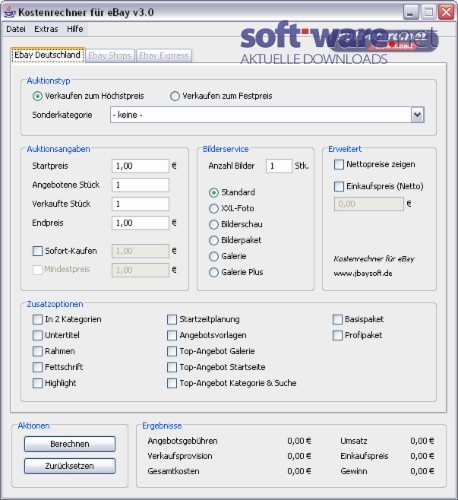Enable Top-Angebot Startseite checkbox
458x500 pixels.
172,367
